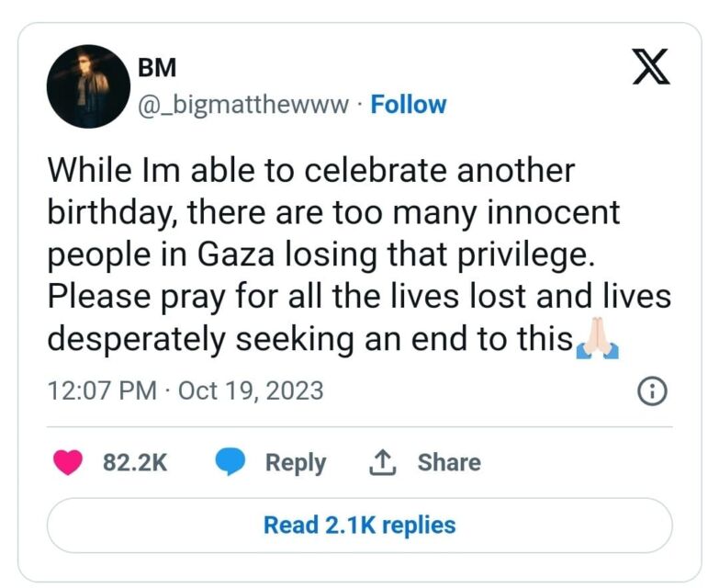
Task: Click the 12:07 PM timestamp
Action: (x=102, y=390)
